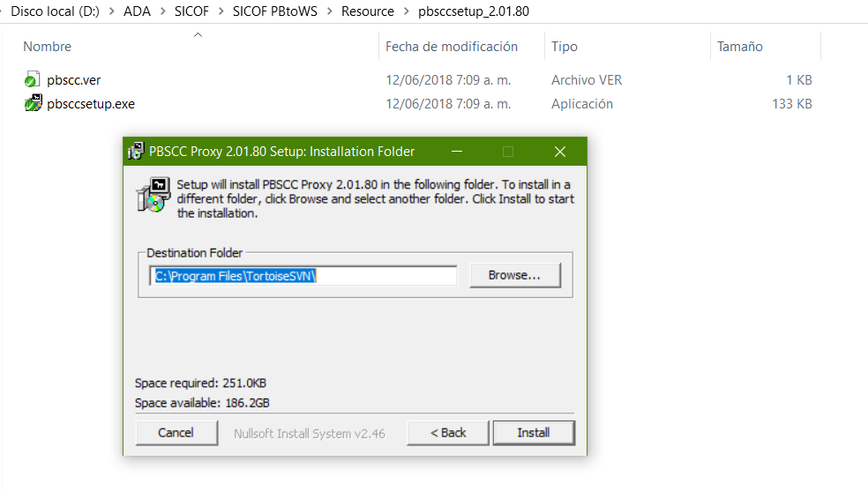Select the pbscc.ver file icon
Screen dimensions: 868x491
pyautogui.click(x=32, y=79)
